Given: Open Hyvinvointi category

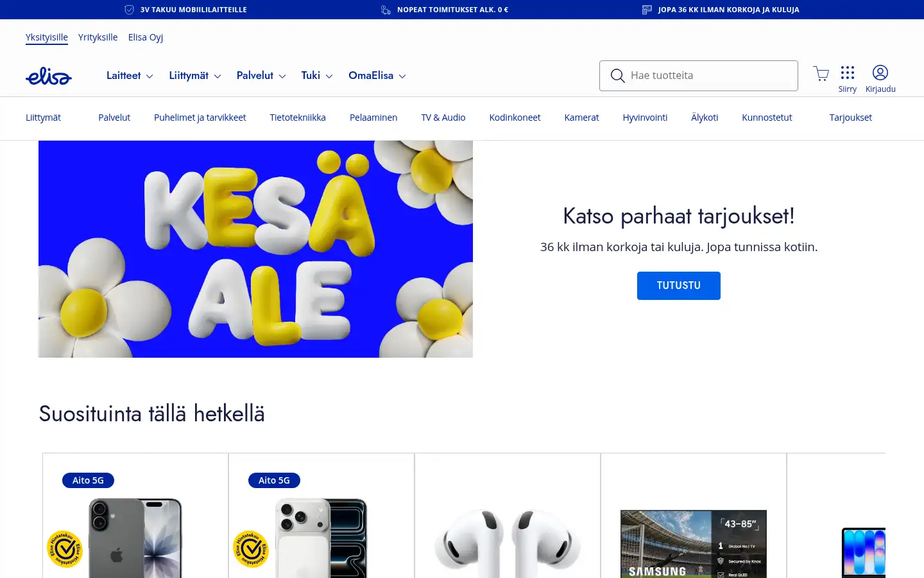Looking at the screenshot, I should pos(645,118).
